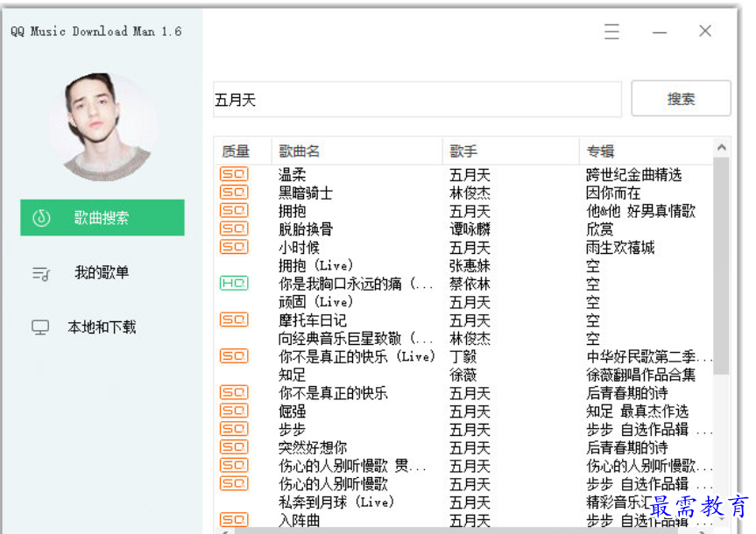Click the HQ badge on 你是我胸口永远的痛 row
Viewport: 756px width, 534px height.
click(234, 284)
